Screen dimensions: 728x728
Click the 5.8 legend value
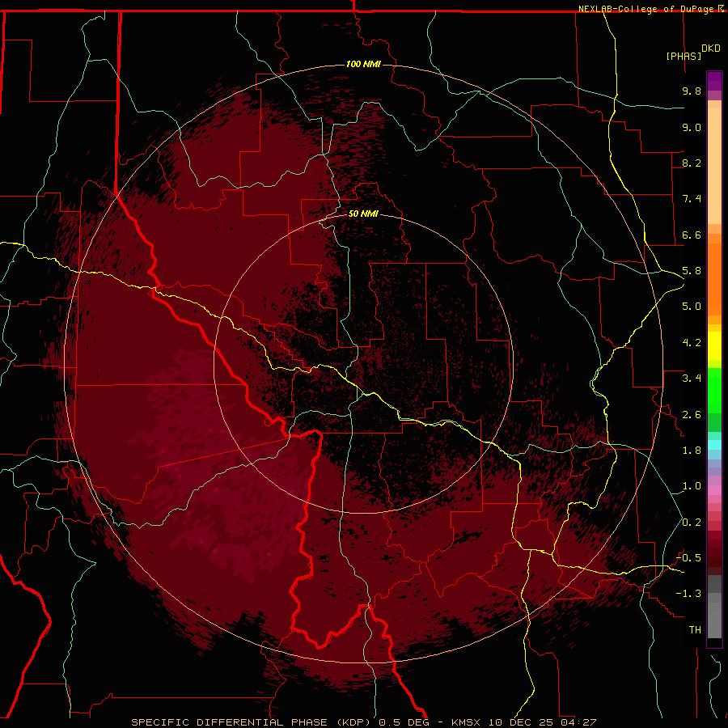(692, 271)
